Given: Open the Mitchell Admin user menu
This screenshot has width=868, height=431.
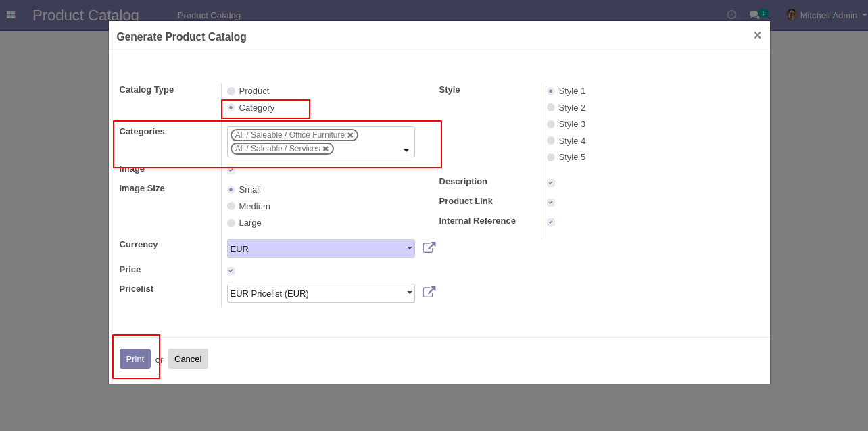Looking at the screenshot, I should (826, 15).
